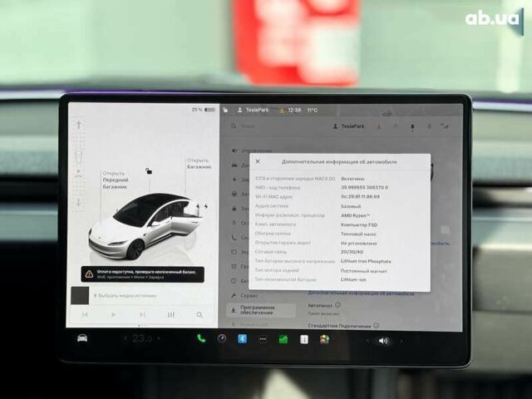The height and width of the screenshot is (399, 532).
Task: Open 'Сервис' service menu item
Action: pyautogui.click(x=245, y=296)
